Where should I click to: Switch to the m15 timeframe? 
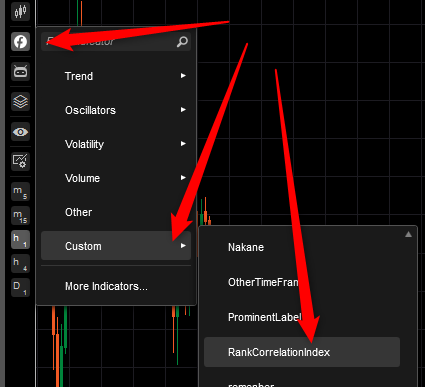20,216
